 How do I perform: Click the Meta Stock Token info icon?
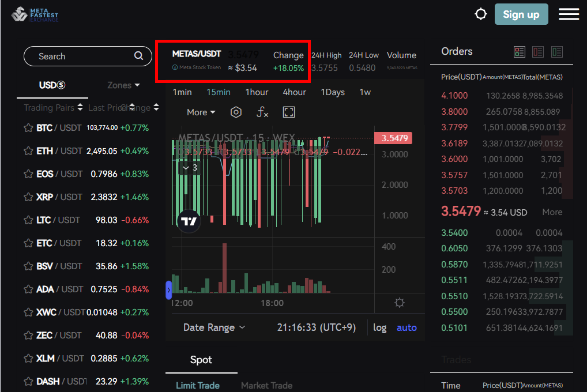(175, 67)
